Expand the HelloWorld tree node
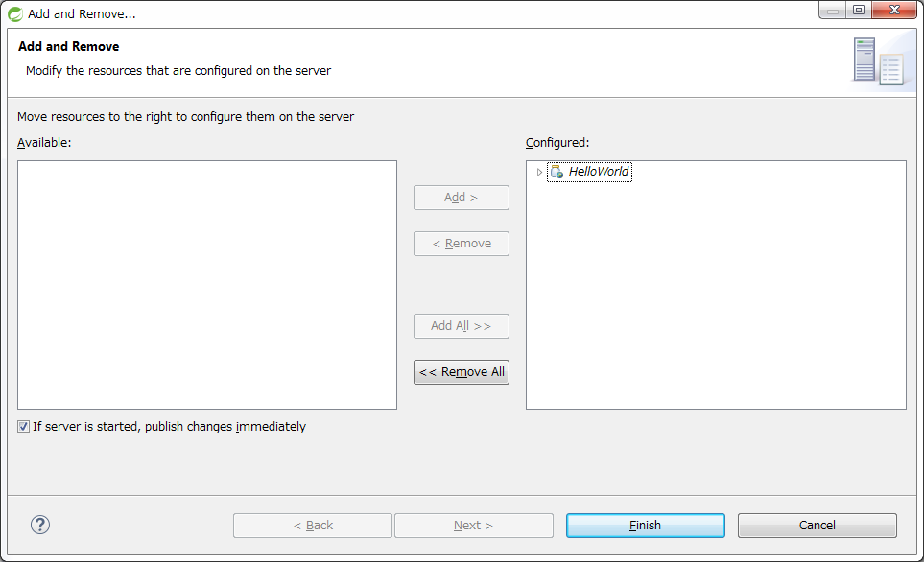Screen dimensions: 924x562 pyautogui.click(x=539, y=173)
